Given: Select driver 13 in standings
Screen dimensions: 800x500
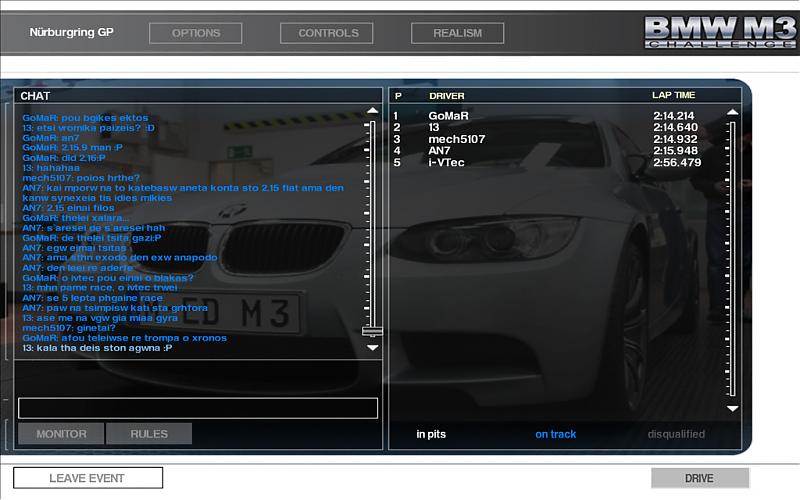Looking at the screenshot, I should [x=434, y=128].
